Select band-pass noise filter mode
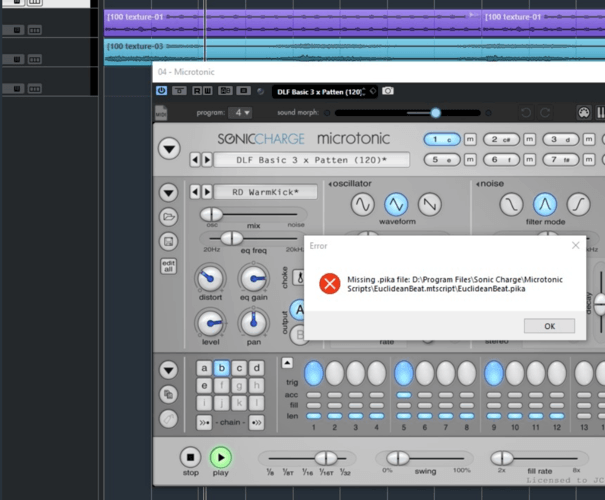The width and height of the screenshot is (605, 500). click(545, 204)
